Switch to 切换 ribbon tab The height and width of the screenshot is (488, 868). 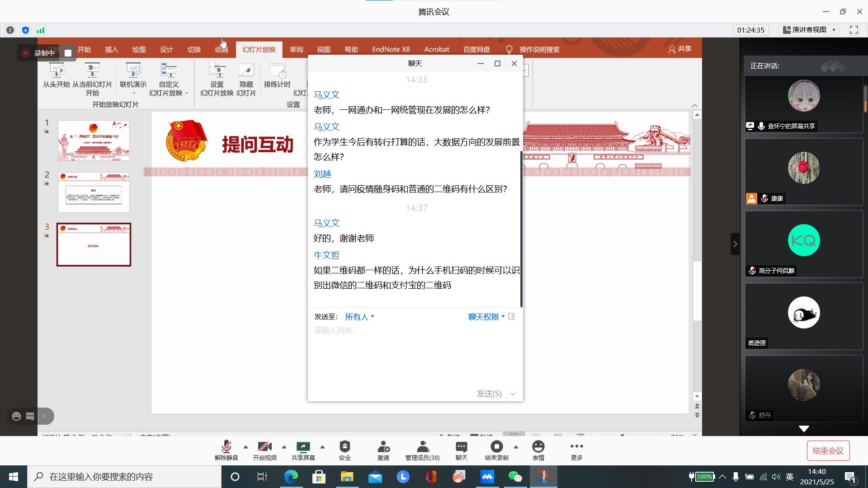pos(194,49)
